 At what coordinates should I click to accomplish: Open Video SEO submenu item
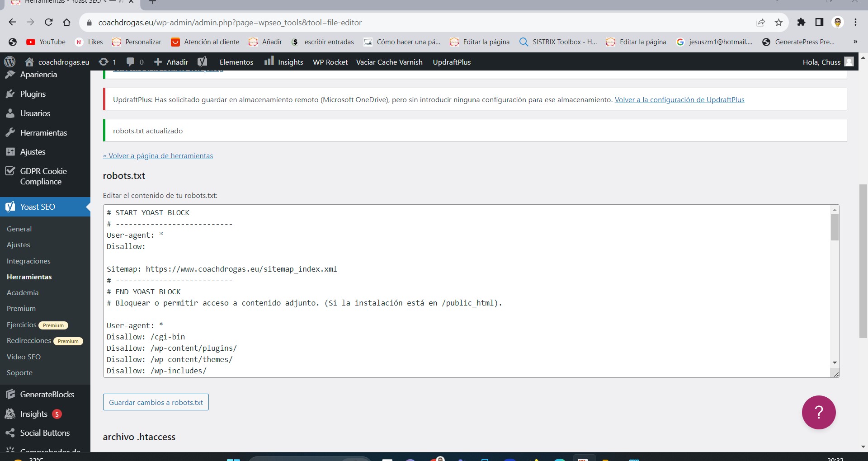(x=24, y=357)
